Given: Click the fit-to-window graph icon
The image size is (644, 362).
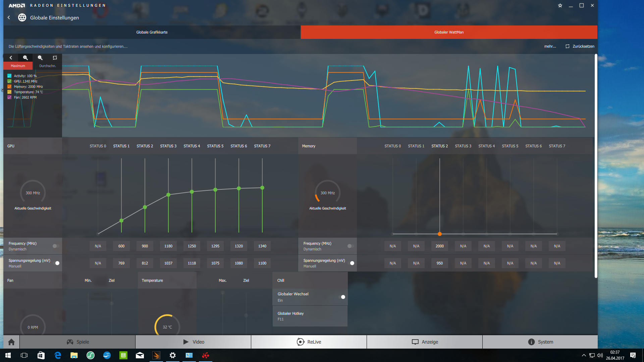Looking at the screenshot, I should click(x=55, y=58).
